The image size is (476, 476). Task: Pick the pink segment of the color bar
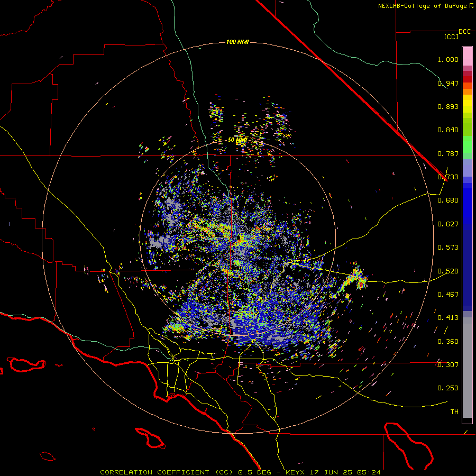(x=467, y=56)
